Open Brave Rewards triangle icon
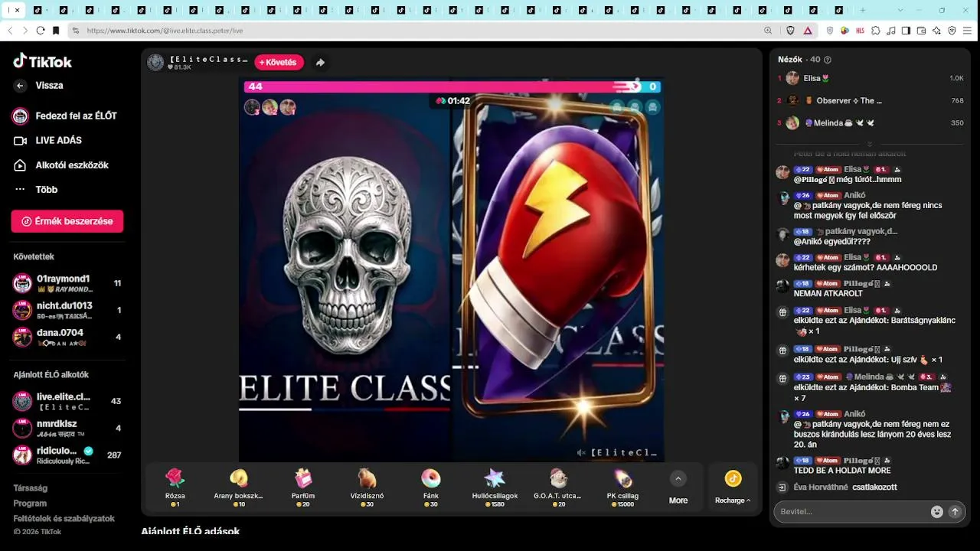980x551 pixels. (808, 31)
